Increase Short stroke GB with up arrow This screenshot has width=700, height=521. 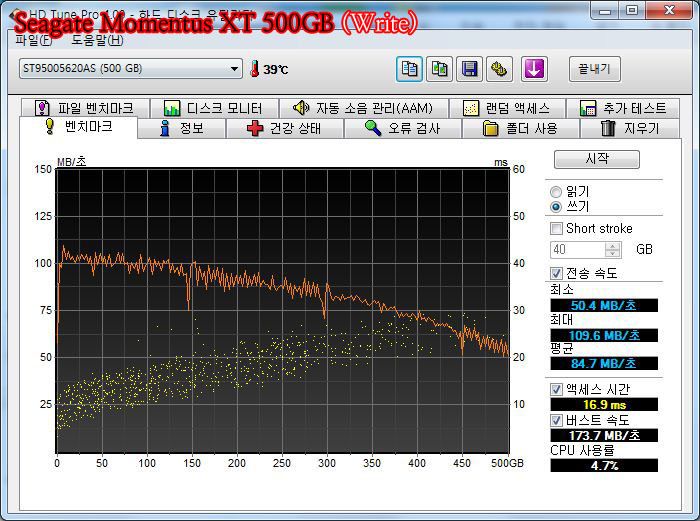[x=613, y=246]
